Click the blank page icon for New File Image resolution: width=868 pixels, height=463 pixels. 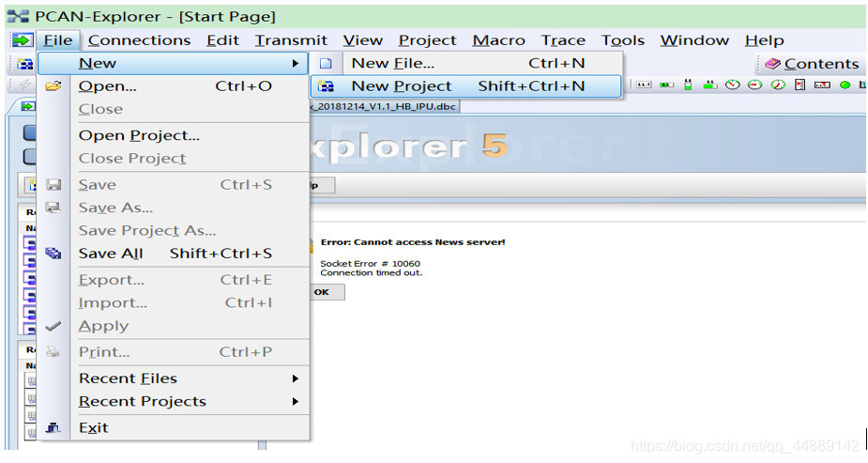tap(326, 63)
